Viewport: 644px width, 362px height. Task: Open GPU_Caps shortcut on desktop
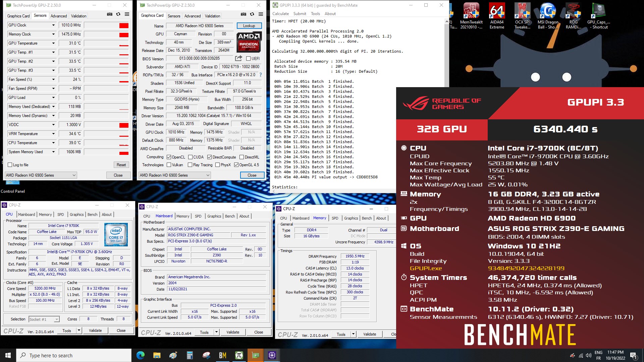click(x=599, y=16)
